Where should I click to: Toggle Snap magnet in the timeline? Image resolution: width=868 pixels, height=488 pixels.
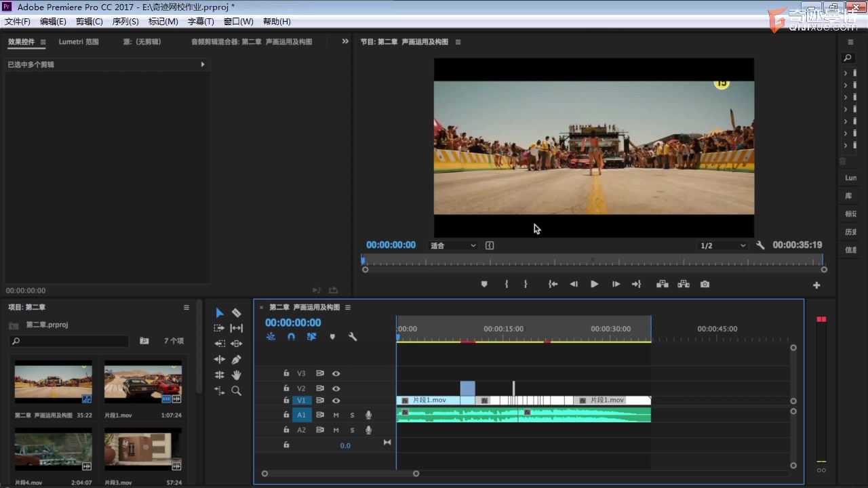pyautogui.click(x=291, y=336)
